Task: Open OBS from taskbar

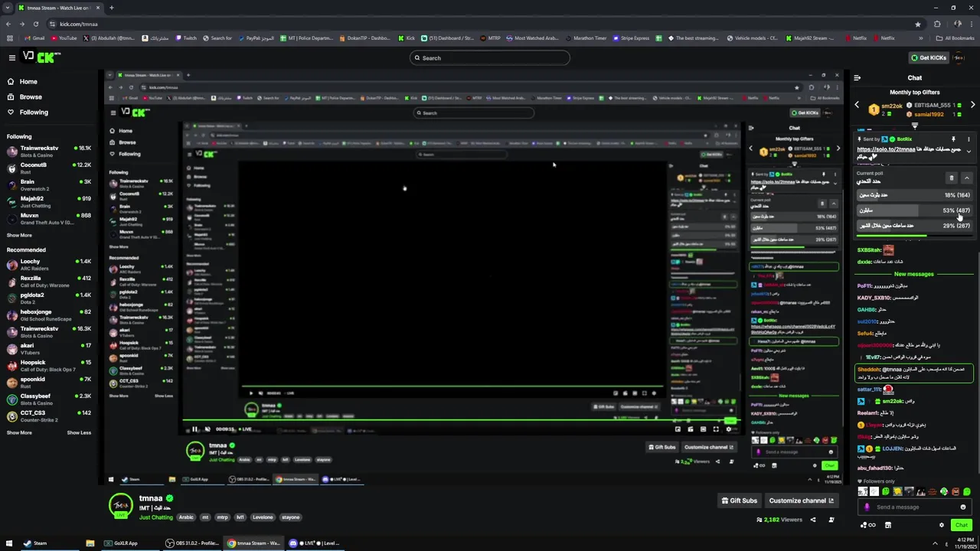Action: coord(192,543)
